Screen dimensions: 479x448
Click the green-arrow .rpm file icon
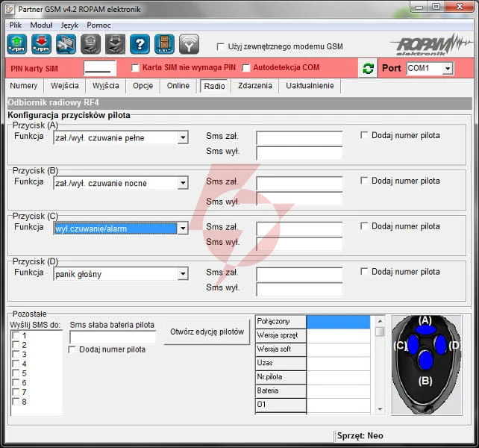[17, 45]
